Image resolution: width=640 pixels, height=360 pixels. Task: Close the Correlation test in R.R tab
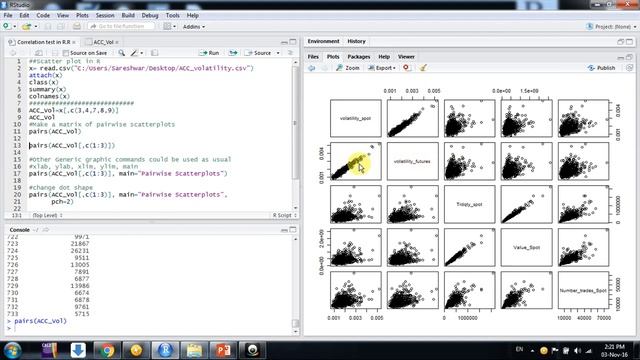pyautogui.click(x=74, y=42)
